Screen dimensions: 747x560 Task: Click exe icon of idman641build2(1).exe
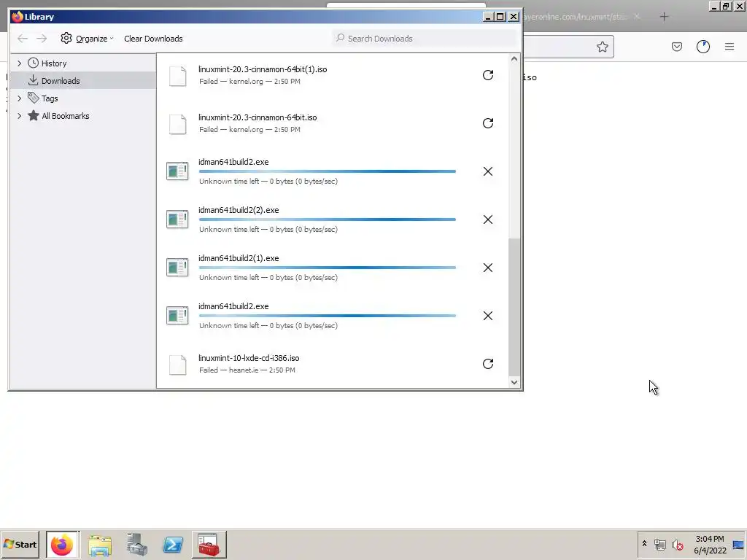177,268
